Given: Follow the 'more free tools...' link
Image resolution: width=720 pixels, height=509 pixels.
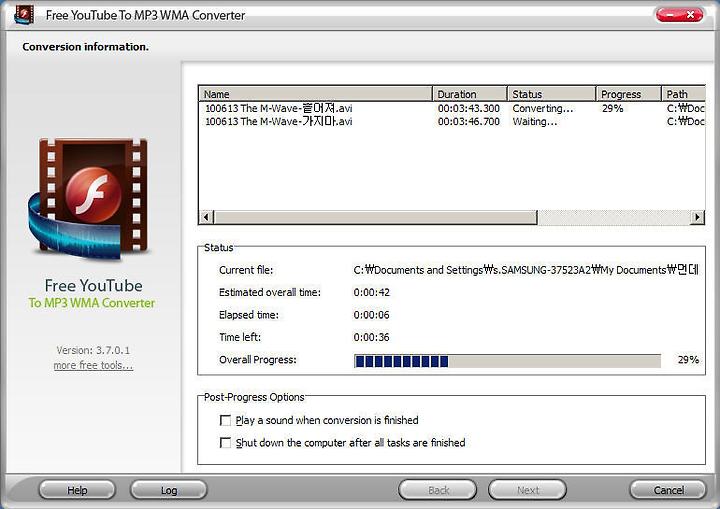Looking at the screenshot, I should click(93, 365).
